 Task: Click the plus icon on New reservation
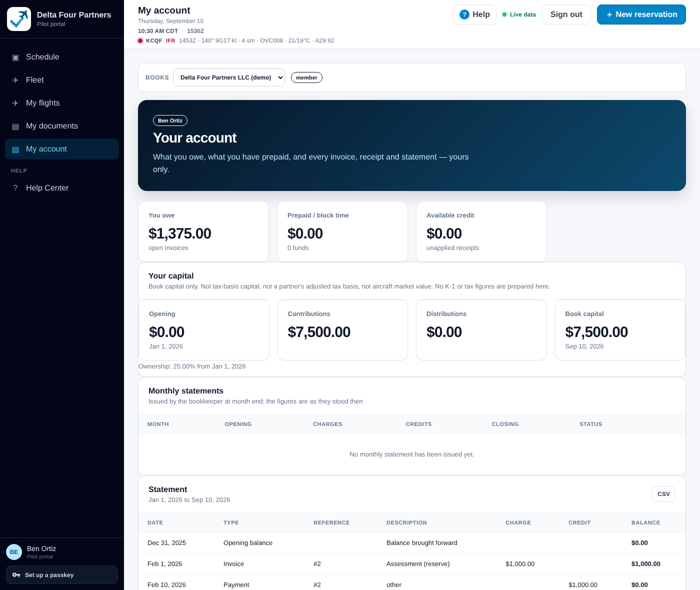click(609, 15)
